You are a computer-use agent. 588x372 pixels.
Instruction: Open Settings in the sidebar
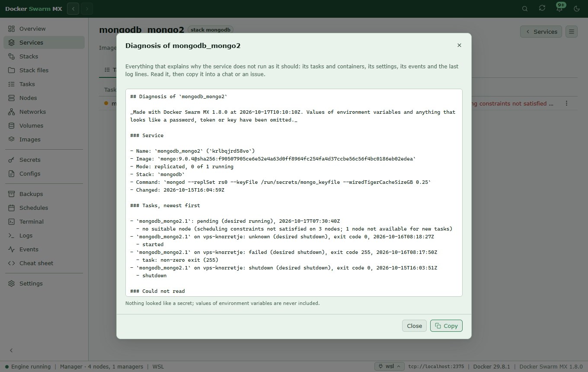click(44, 283)
